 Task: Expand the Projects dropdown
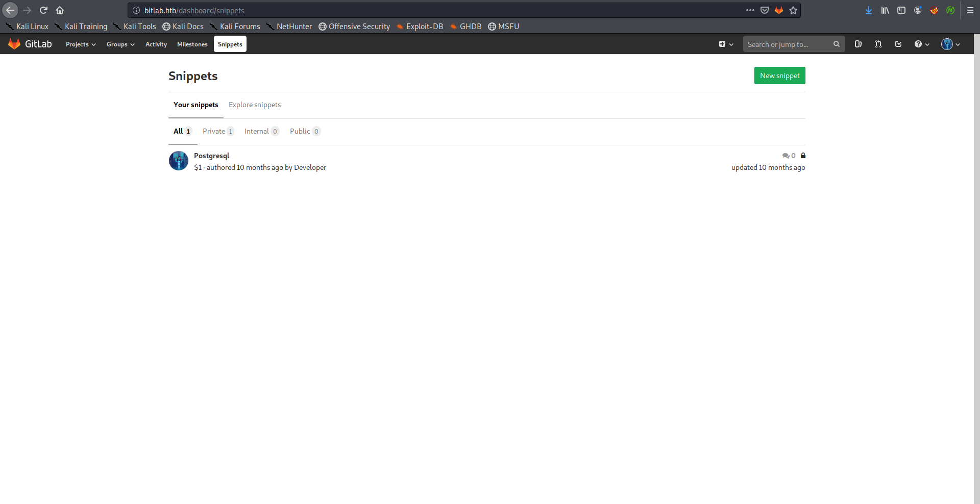pyautogui.click(x=81, y=44)
